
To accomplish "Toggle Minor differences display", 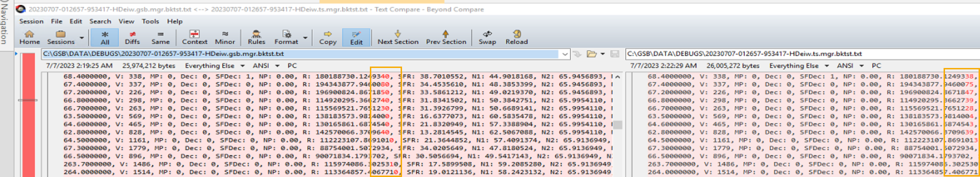I will click(225, 37).
